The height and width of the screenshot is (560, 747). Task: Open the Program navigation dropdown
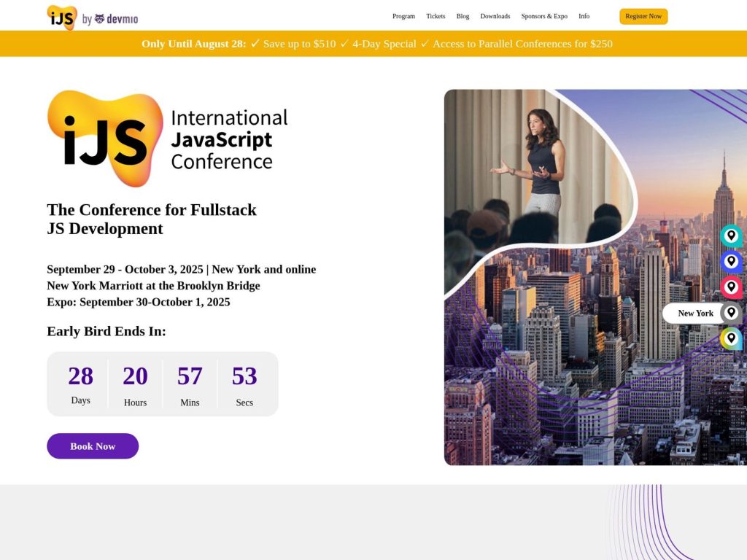click(x=403, y=16)
